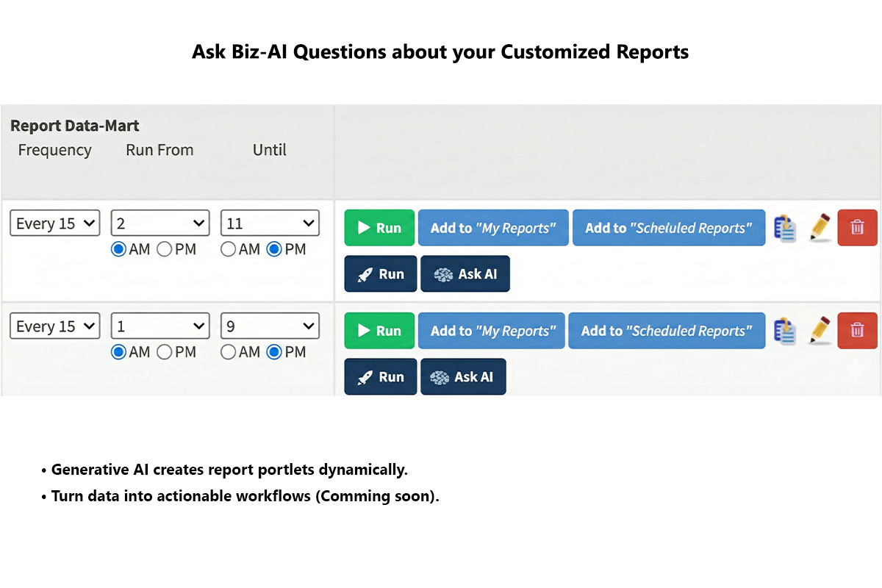Click the pencil edit icon in second row
This screenshot has height=588, width=882.
pyautogui.click(x=820, y=331)
